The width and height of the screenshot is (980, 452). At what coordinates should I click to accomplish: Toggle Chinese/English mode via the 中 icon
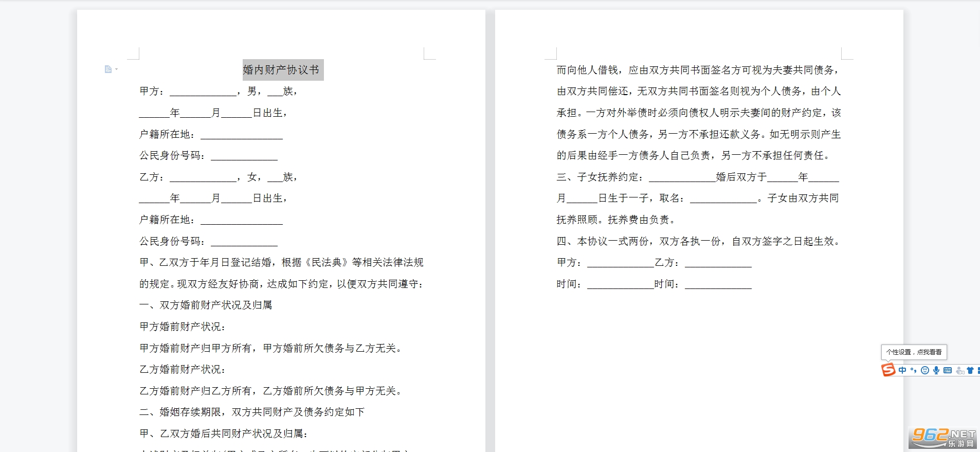click(902, 370)
